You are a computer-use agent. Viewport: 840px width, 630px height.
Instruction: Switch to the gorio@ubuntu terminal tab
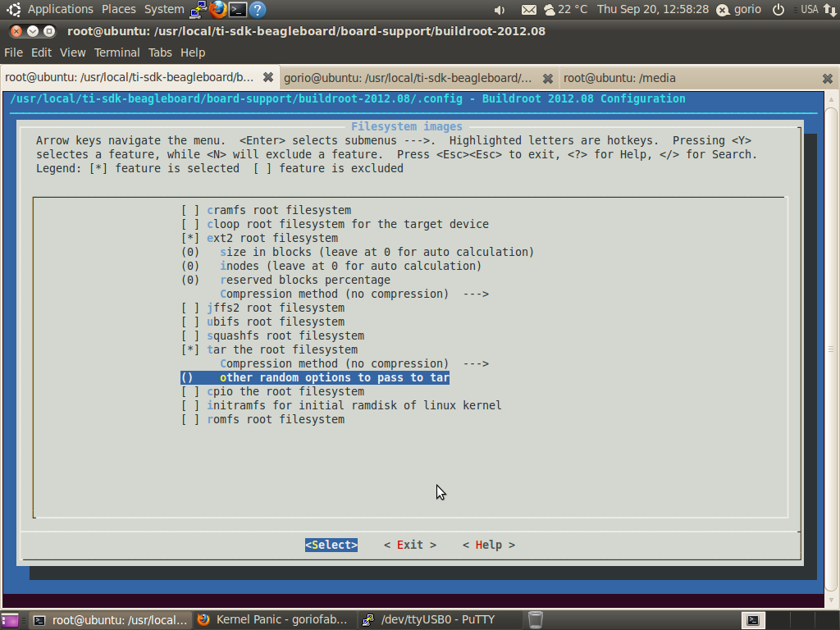click(418, 78)
